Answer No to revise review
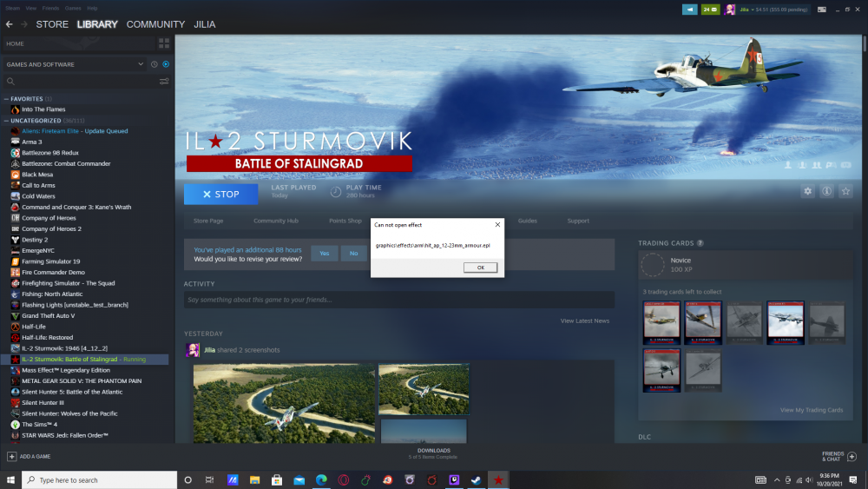 (x=354, y=253)
